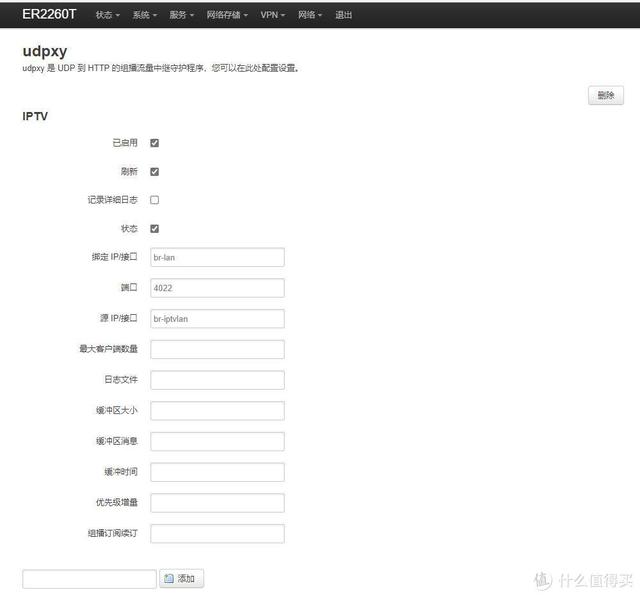This screenshot has height=597, width=640.
Task: Click the 优先级增量 nice increment field
Action: [217, 503]
